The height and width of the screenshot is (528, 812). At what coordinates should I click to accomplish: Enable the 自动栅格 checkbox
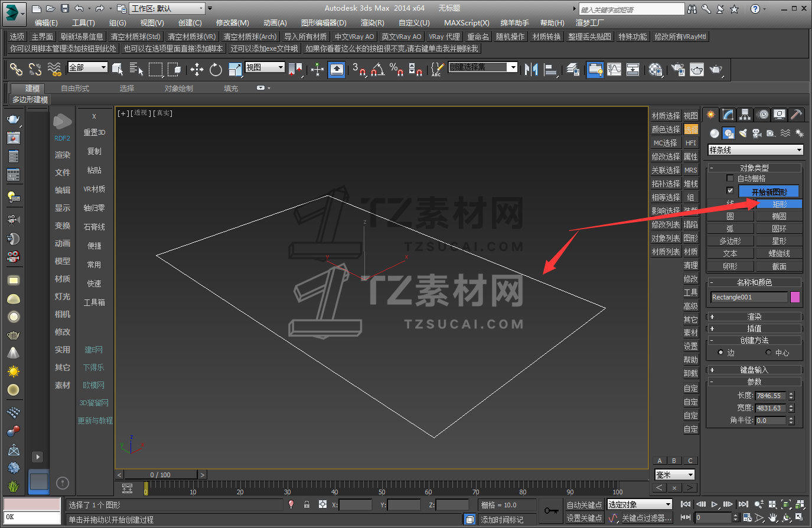[731, 178]
